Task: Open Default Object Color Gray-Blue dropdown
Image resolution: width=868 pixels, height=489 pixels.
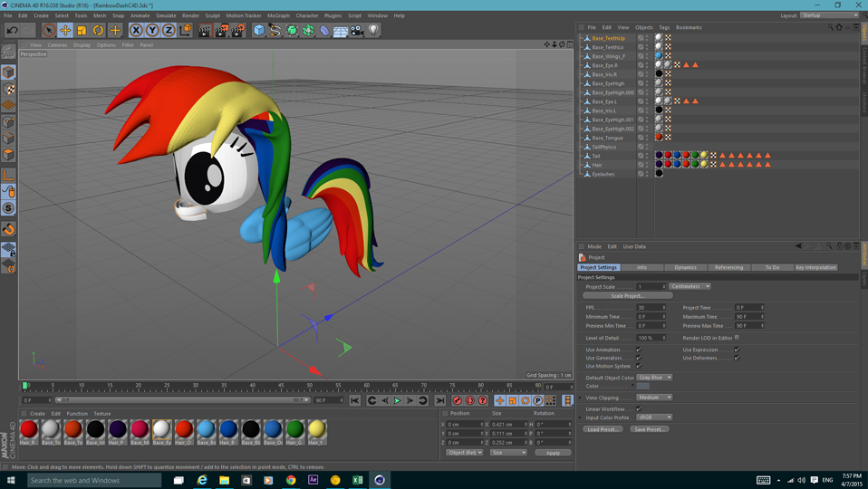Action: click(654, 378)
